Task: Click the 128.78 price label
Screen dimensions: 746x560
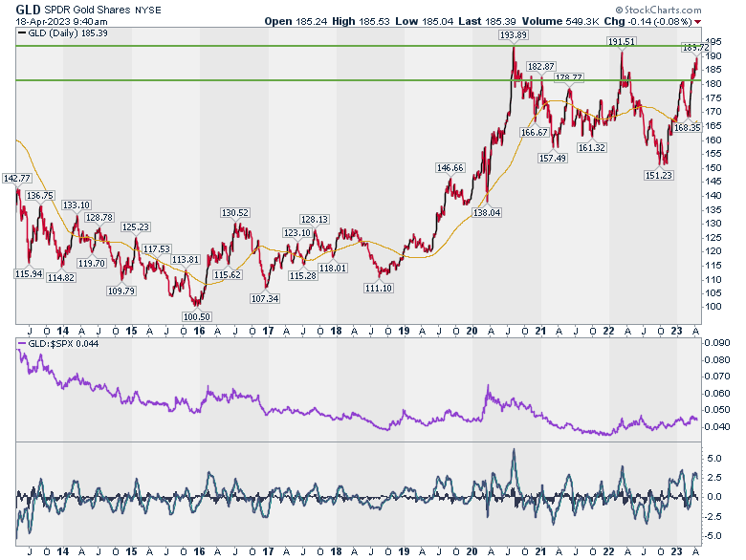Action: tap(99, 217)
